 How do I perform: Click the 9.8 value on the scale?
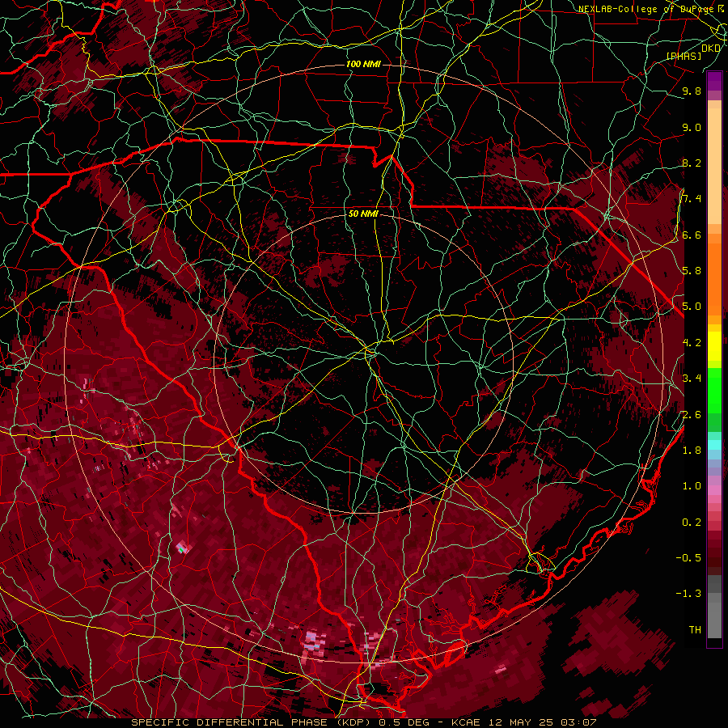pos(692,91)
